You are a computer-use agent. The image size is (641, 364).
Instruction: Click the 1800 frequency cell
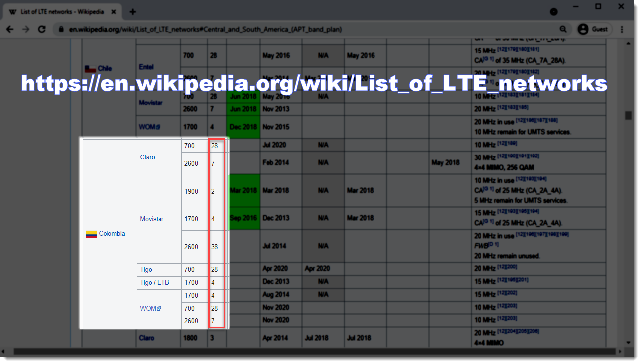pyautogui.click(x=194, y=338)
